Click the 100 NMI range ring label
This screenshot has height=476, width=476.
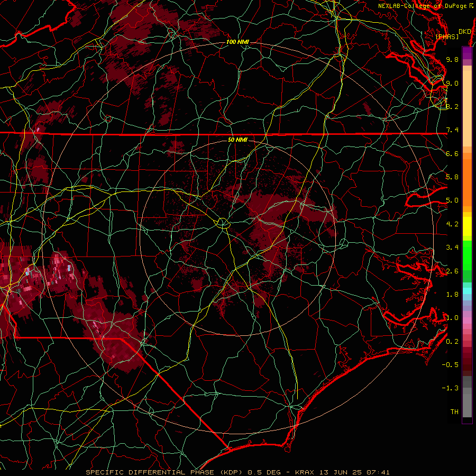pyautogui.click(x=237, y=42)
